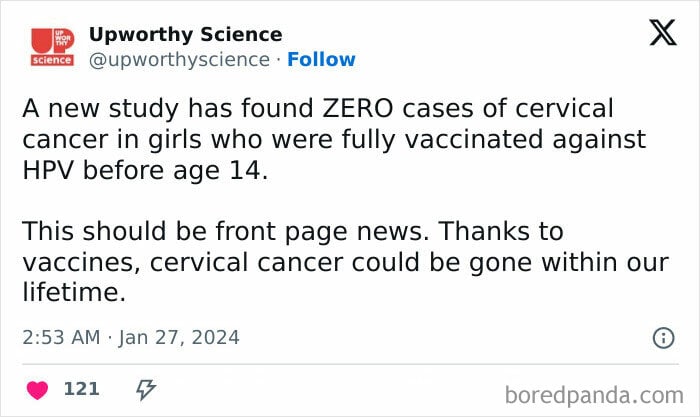Visit the @upworthyscience handle
Screen dimensions: 700x417
tap(179, 60)
